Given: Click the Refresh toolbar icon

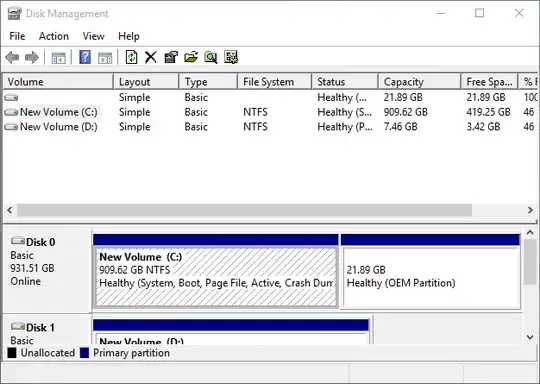Looking at the screenshot, I should point(131,57).
